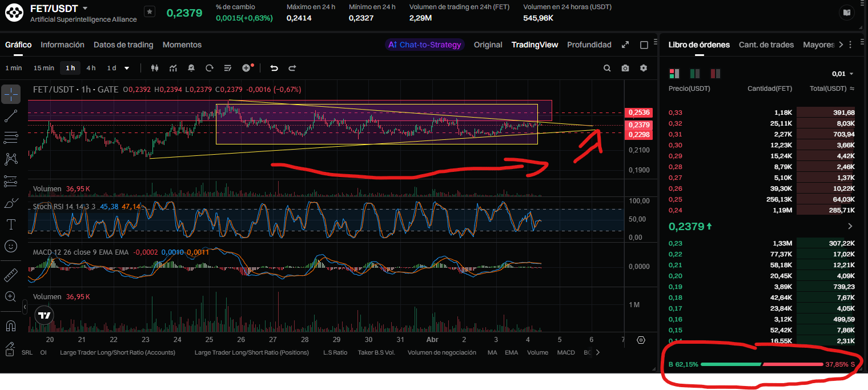Create a price alert with the bell icon

point(191,68)
